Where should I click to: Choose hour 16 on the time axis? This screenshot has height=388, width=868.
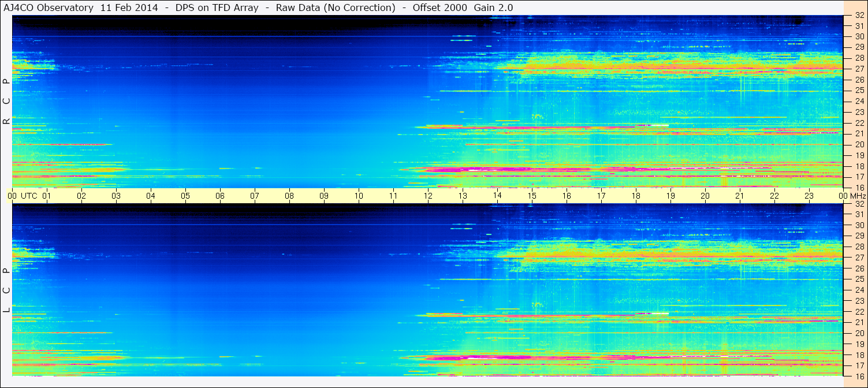pyautogui.click(x=567, y=196)
